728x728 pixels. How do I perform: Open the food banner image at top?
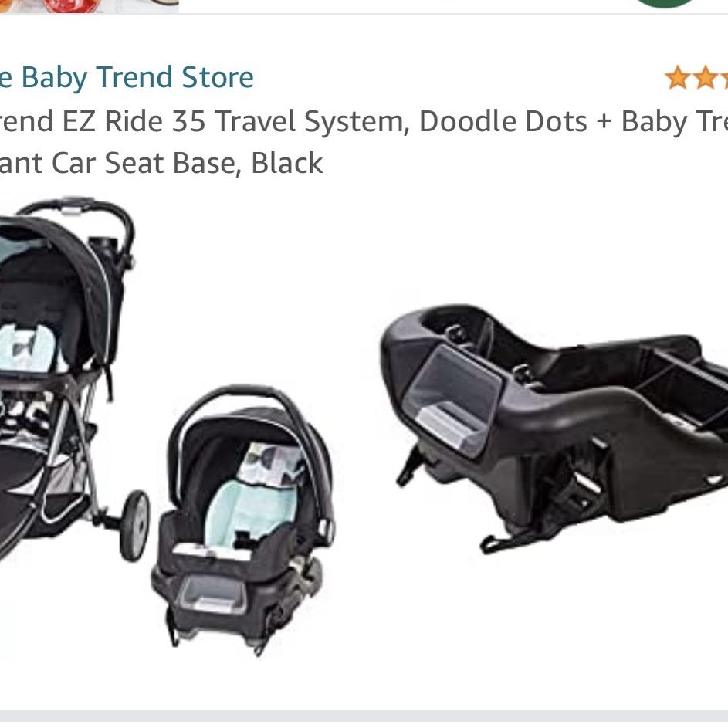tap(89, 6)
